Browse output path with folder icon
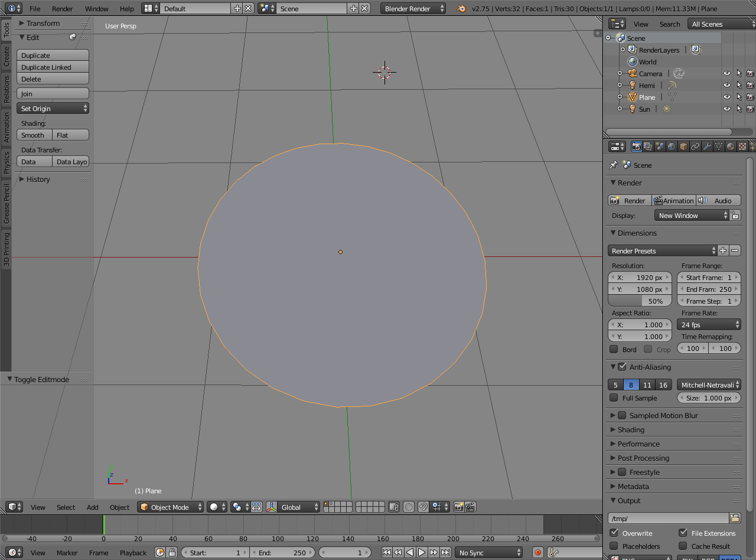 pos(735,518)
